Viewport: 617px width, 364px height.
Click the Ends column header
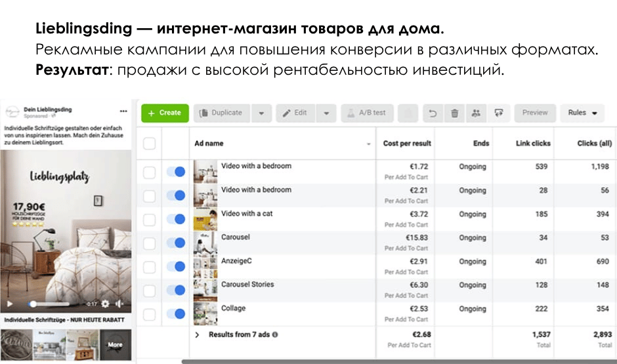click(481, 144)
